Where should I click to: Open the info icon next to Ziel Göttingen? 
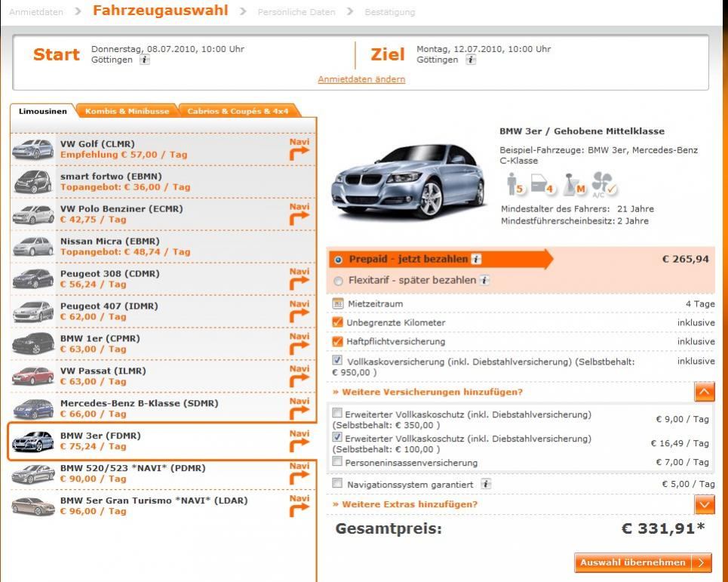[471, 60]
